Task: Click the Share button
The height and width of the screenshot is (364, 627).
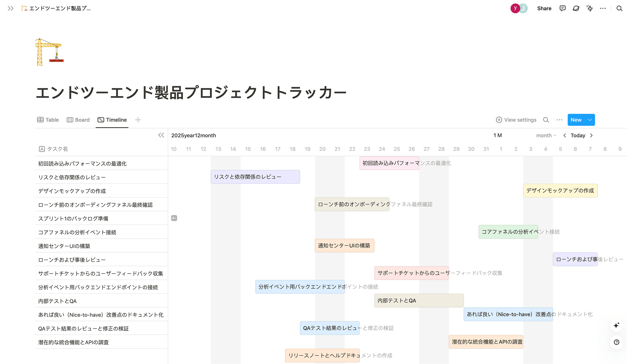Action: click(544, 8)
